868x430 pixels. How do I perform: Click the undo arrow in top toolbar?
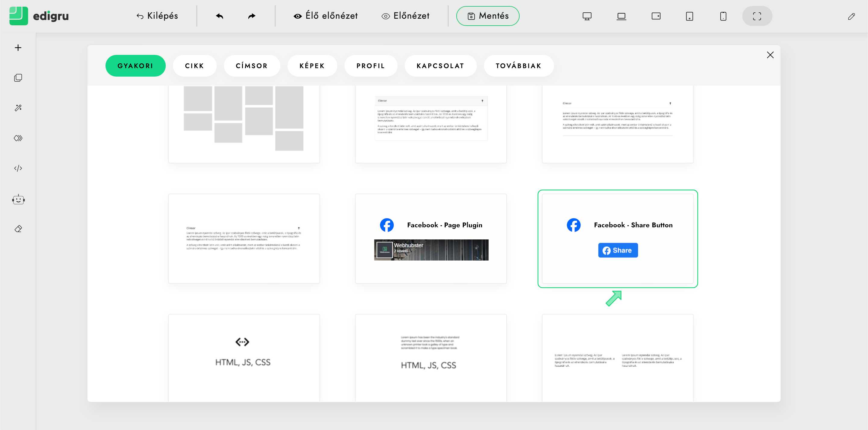point(220,16)
